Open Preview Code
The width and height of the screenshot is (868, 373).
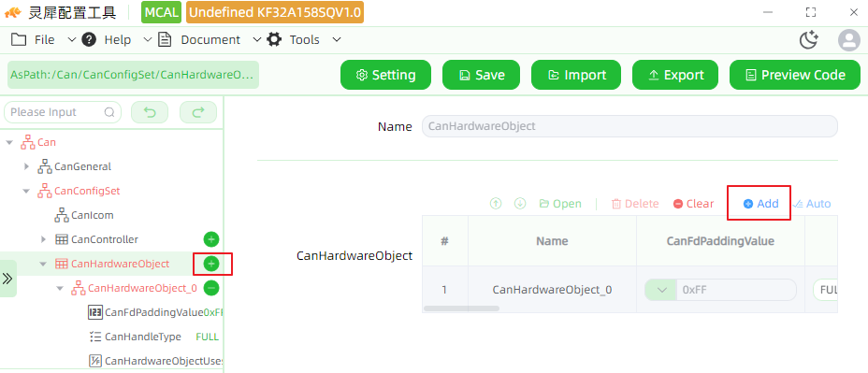click(795, 75)
